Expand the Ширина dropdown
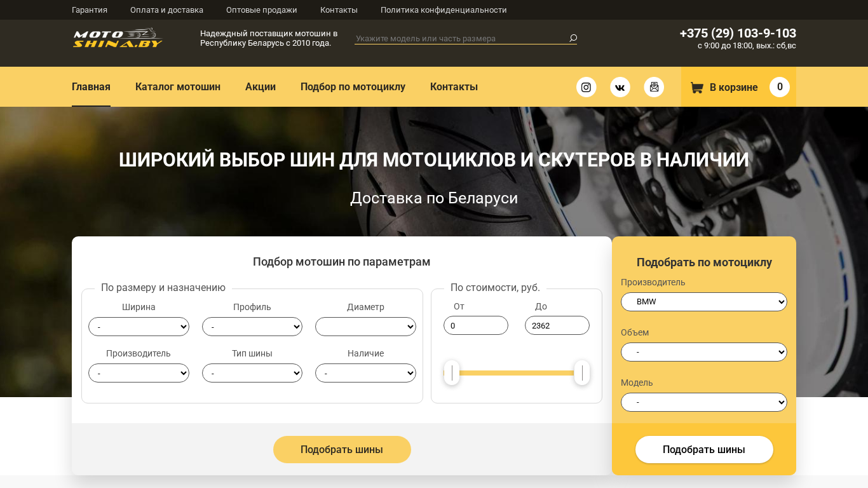 pyautogui.click(x=139, y=327)
